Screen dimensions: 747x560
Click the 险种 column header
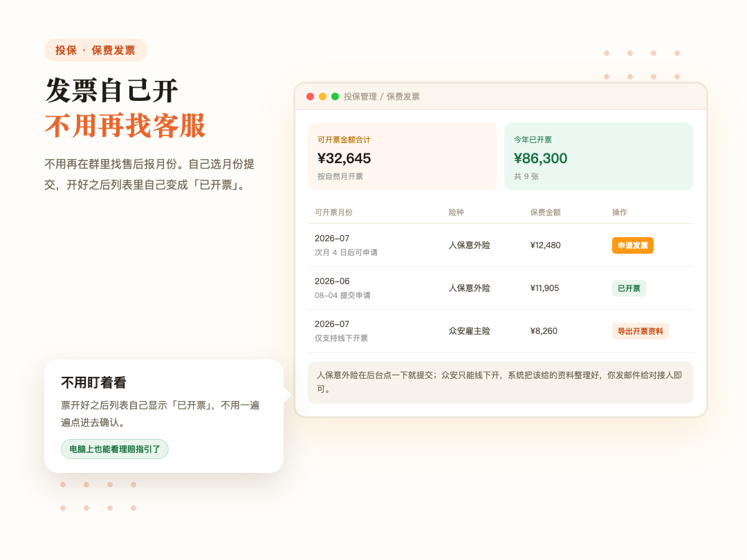point(456,212)
